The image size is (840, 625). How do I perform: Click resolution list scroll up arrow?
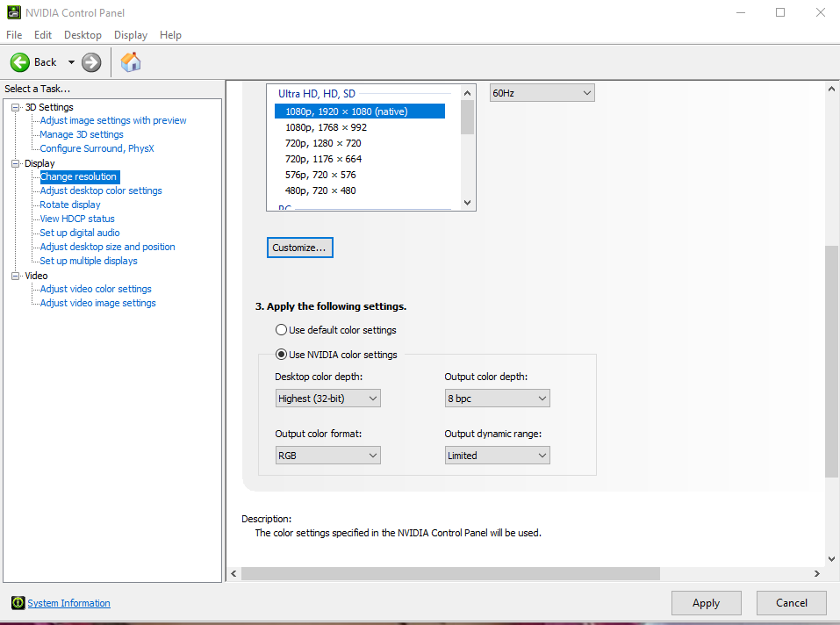coord(467,93)
